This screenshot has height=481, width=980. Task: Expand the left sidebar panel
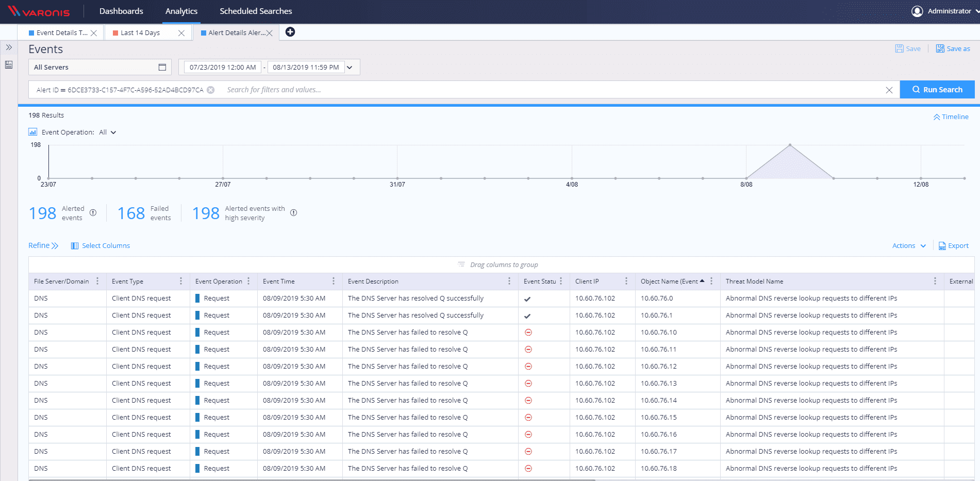[9, 47]
